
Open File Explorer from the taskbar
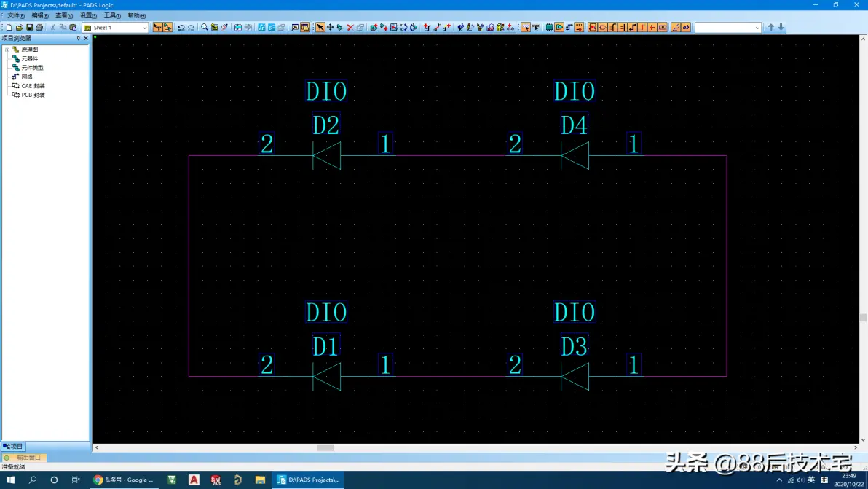pyautogui.click(x=260, y=480)
